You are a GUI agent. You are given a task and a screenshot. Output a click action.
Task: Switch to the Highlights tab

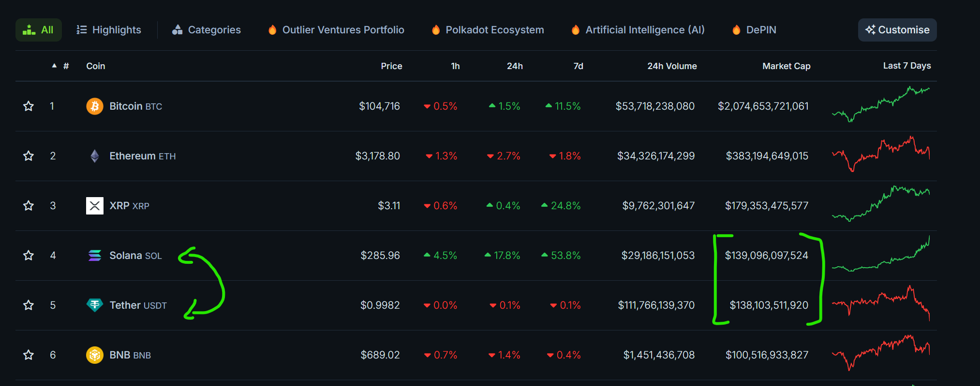tap(109, 30)
